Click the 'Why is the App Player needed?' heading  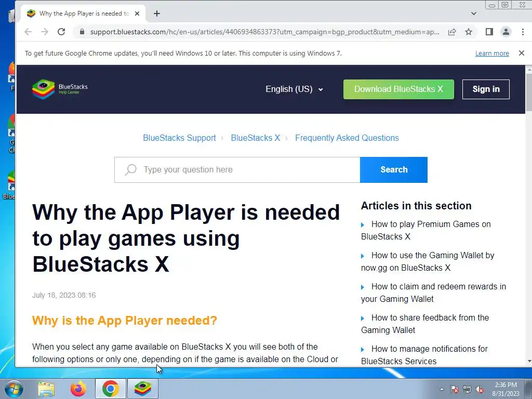point(125,320)
